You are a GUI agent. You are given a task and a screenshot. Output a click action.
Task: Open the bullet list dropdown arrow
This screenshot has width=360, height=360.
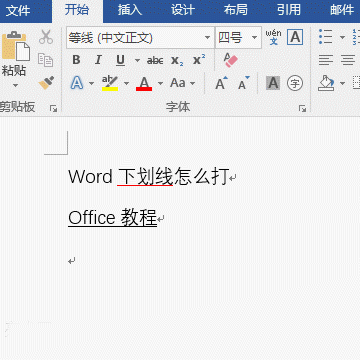342,37
